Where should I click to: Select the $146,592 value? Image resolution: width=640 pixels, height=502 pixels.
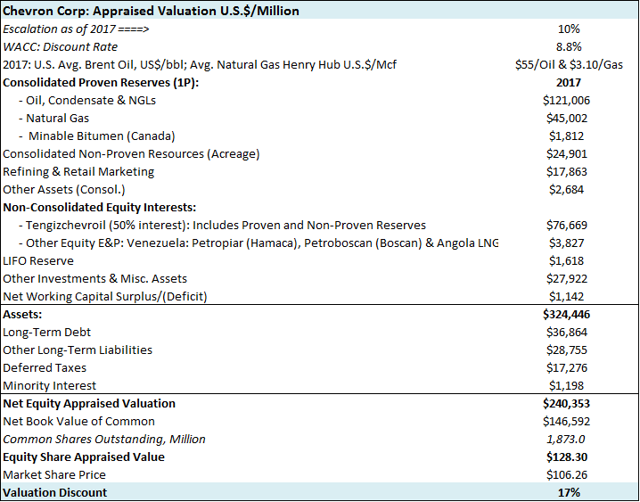coord(567,422)
